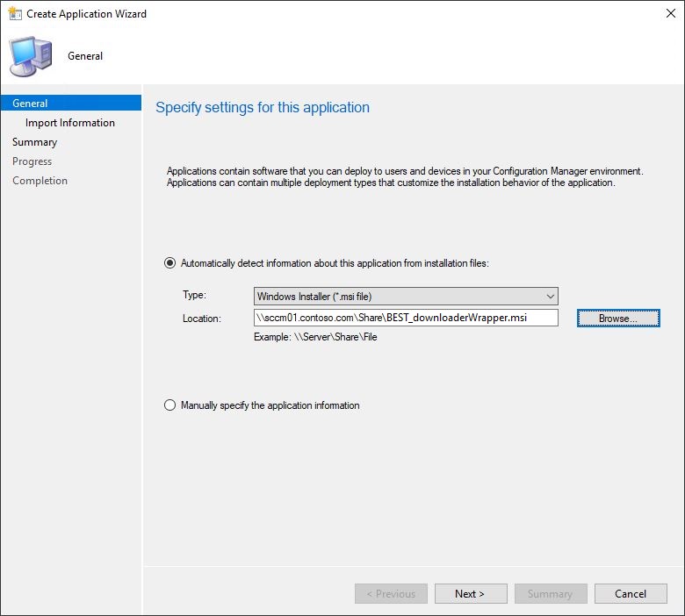
Task: Select the Import Information step in sidebar
Action: [x=70, y=123]
